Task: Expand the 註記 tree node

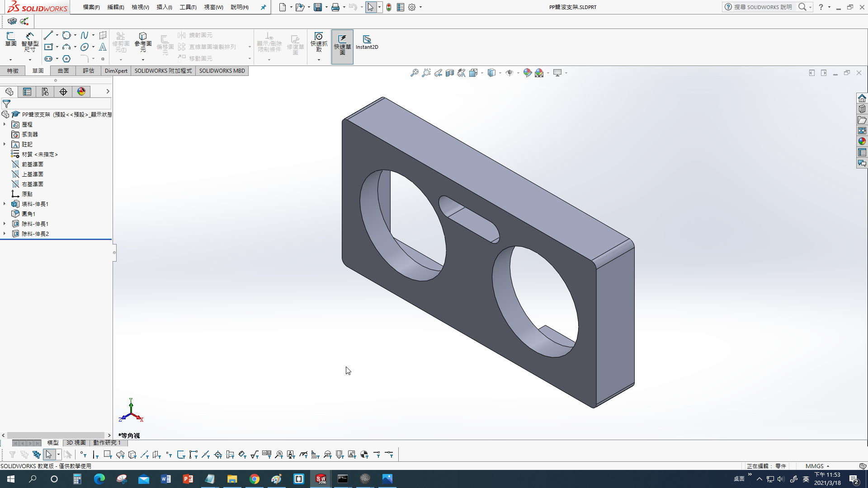Action: pyautogui.click(x=5, y=144)
